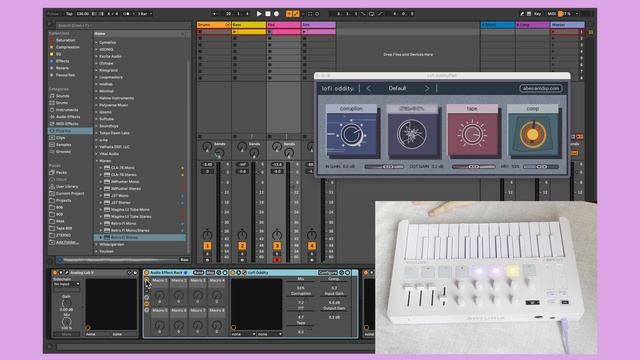Open the User Library place
The height and width of the screenshot is (360, 640).
coord(67,186)
